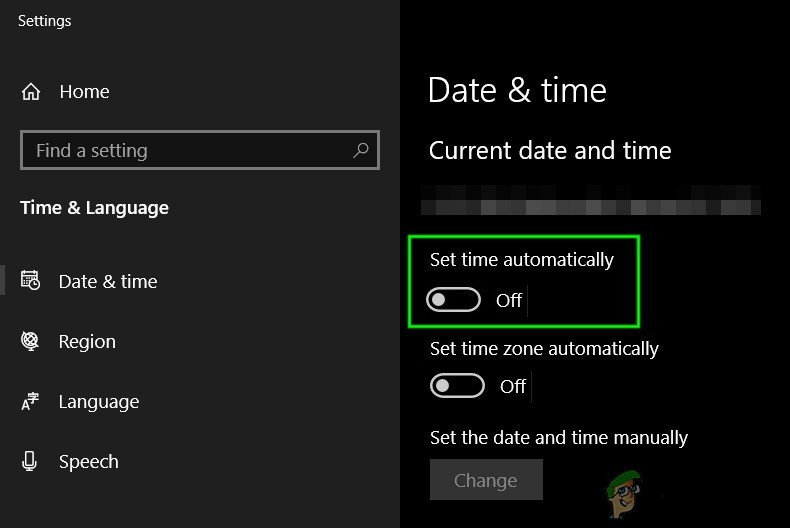The height and width of the screenshot is (528, 790).
Task: Click Set the date and time manually label
Action: (x=559, y=438)
